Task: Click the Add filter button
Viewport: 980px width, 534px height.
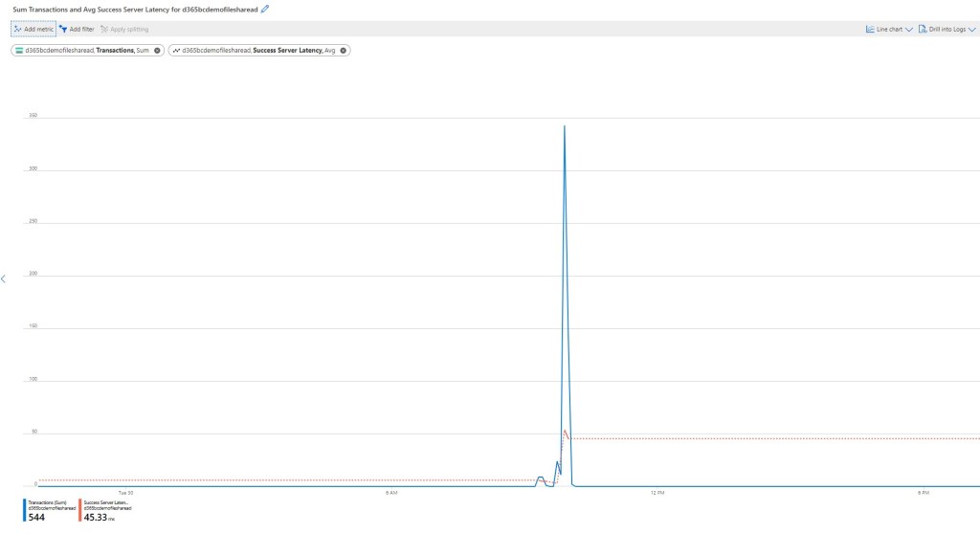Action: click(77, 30)
